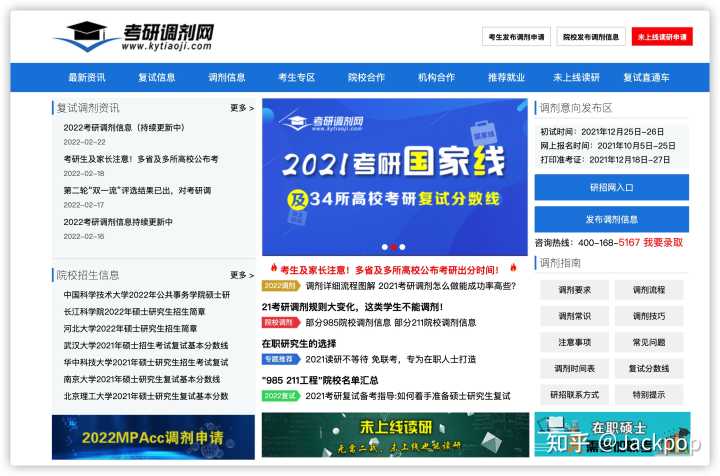Expand 更多 beside 复试调剂资讯
This screenshot has height=476, width=720.
pyautogui.click(x=242, y=108)
